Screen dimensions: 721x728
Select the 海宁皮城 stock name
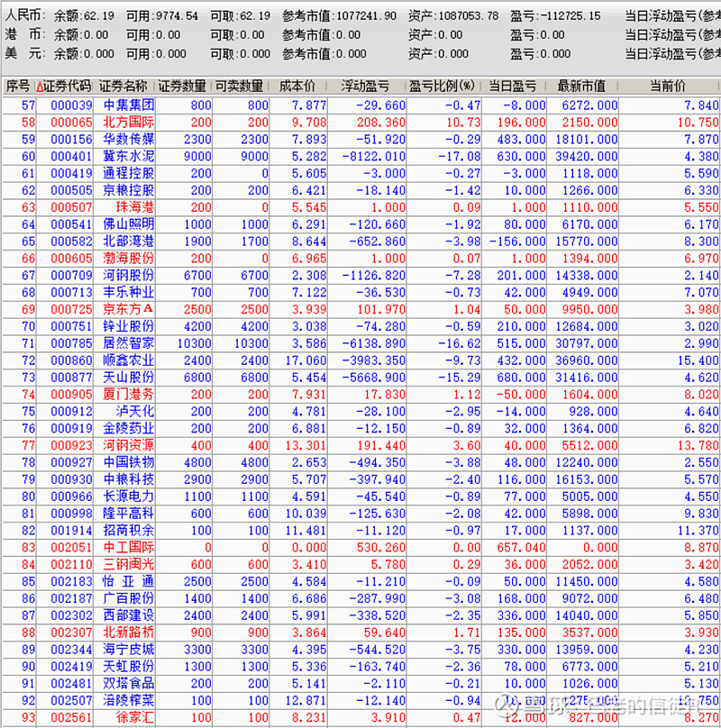coord(129,650)
